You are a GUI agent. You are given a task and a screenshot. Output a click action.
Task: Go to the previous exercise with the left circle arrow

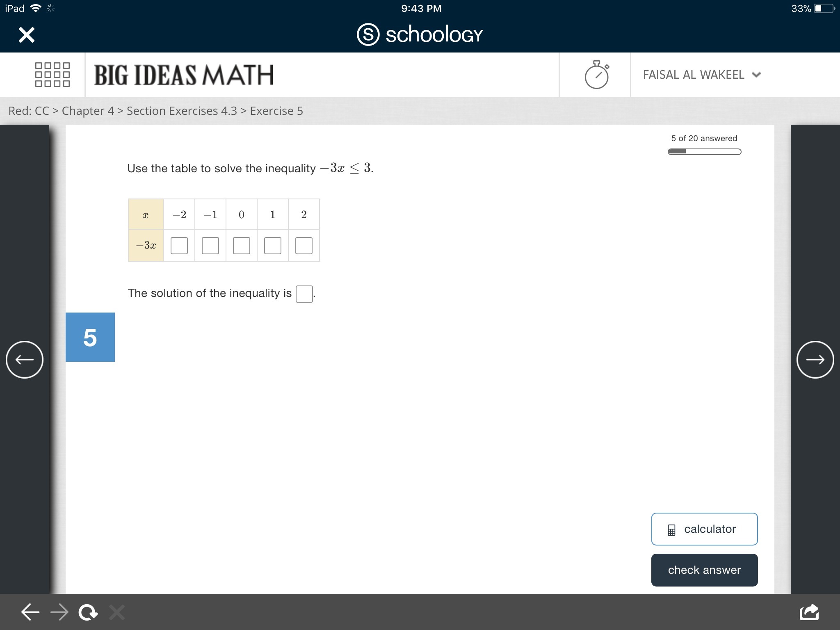tap(25, 360)
